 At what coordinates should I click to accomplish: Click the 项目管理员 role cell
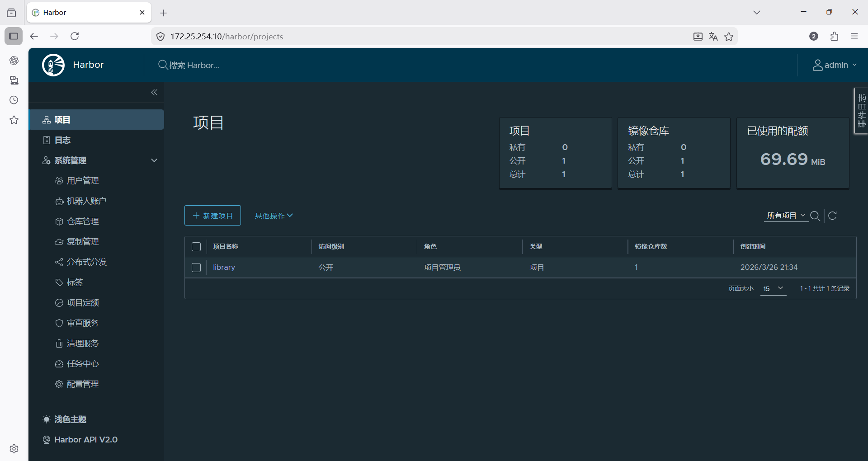pyautogui.click(x=442, y=268)
